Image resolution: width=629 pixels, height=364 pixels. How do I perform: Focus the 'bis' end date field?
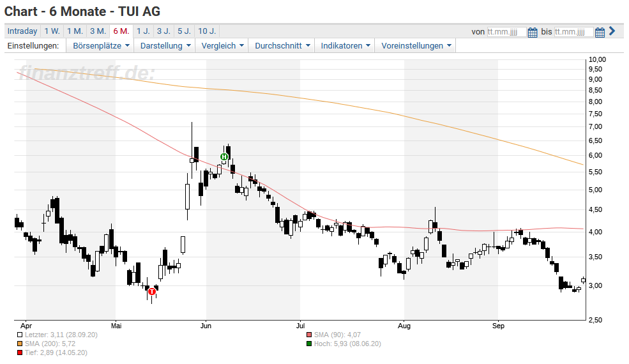pos(573,32)
